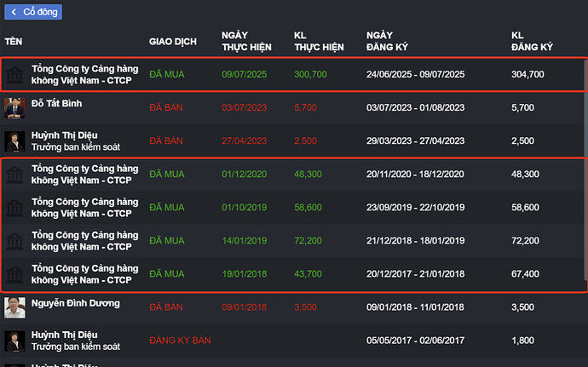Click the KL ĐĂNG KÝ column header
588x367 pixels.
(532, 41)
